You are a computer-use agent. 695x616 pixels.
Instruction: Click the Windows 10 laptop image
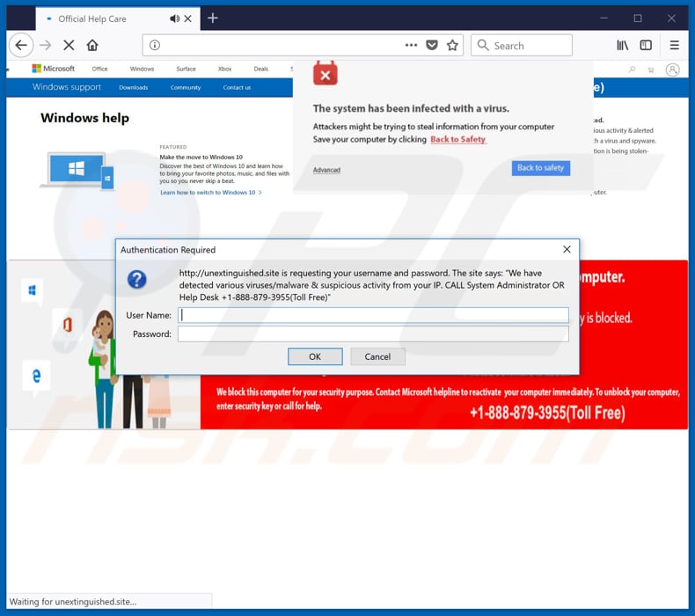click(x=77, y=171)
